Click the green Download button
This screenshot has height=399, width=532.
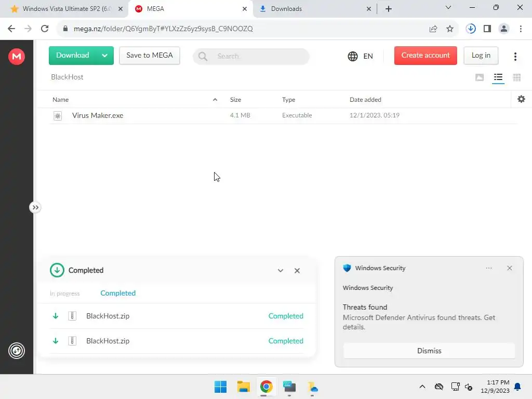click(73, 55)
